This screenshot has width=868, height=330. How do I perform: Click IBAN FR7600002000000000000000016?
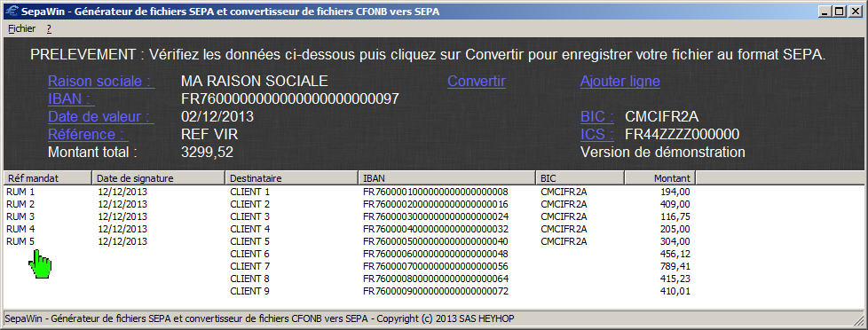(436, 204)
